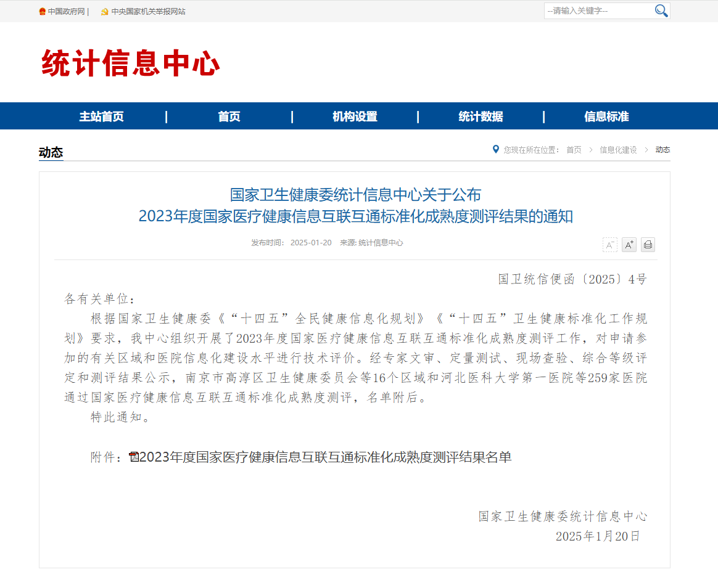Open the 中国政府网 link
The image size is (718, 588).
[66, 12]
